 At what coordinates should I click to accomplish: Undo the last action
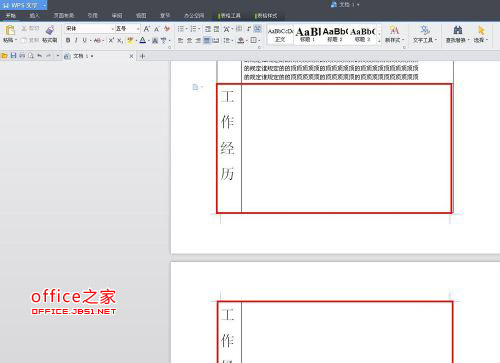tap(40, 56)
